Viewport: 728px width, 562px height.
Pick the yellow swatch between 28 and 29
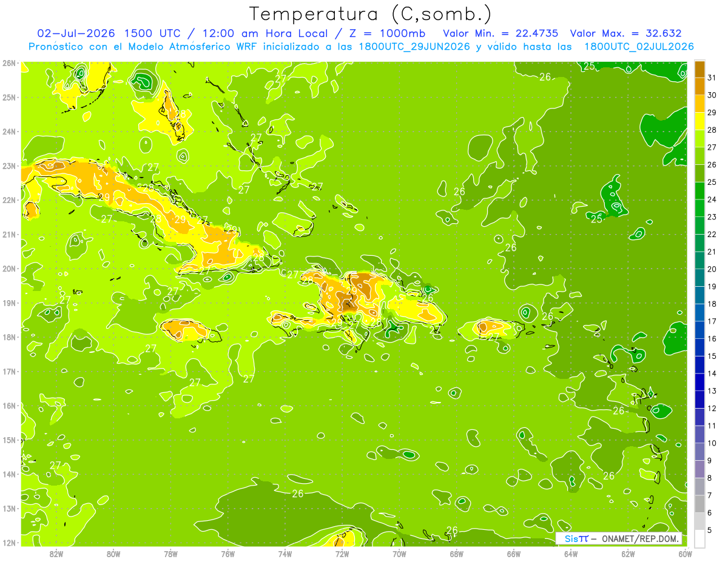pos(699,121)
